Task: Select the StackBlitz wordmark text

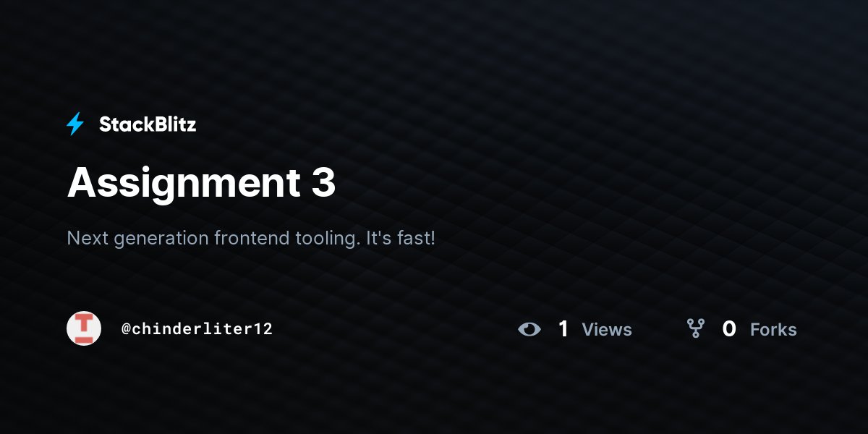Action: tap(148, 124)
